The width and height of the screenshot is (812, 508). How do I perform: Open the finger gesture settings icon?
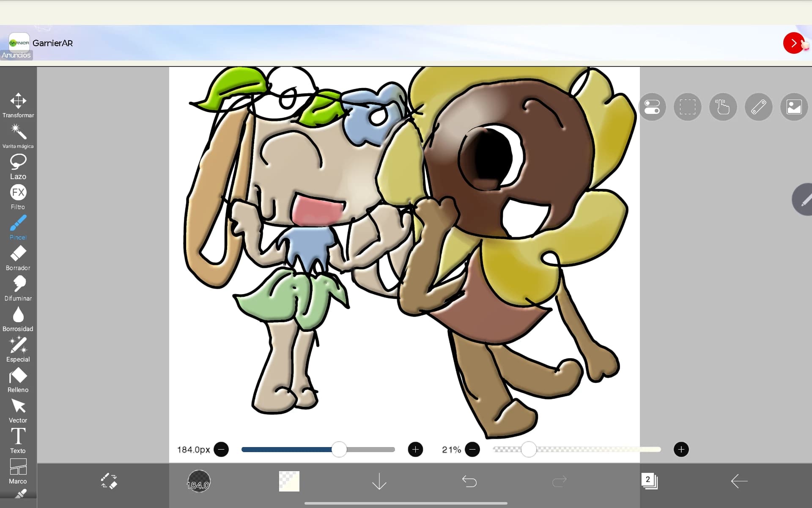(x=723, y=107)
